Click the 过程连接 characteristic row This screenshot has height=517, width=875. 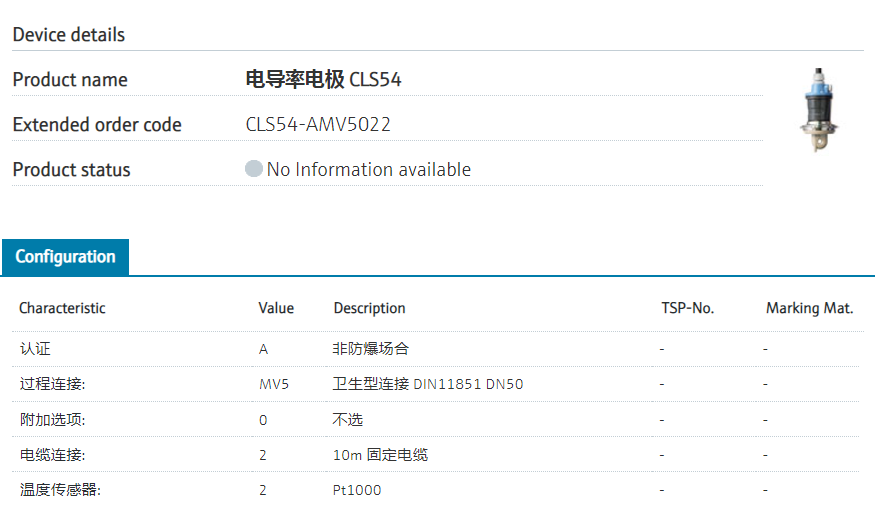pos(52,384)
